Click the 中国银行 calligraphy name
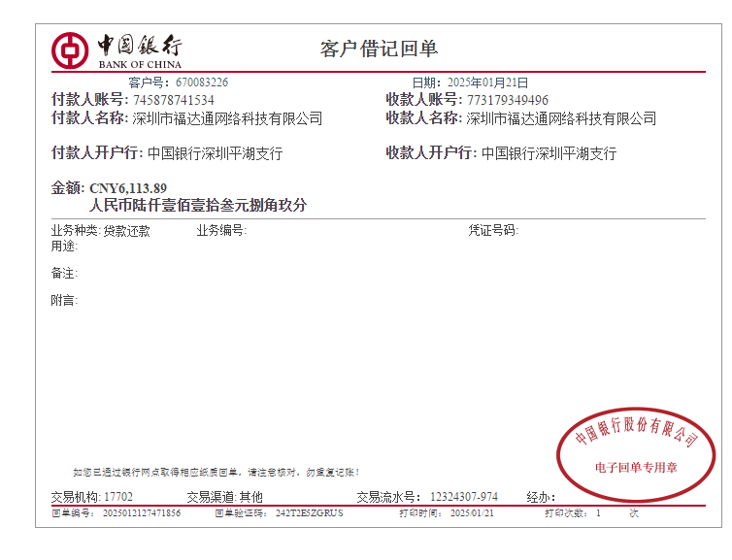This screenshot has height=560, width=732. click(140, 46)
